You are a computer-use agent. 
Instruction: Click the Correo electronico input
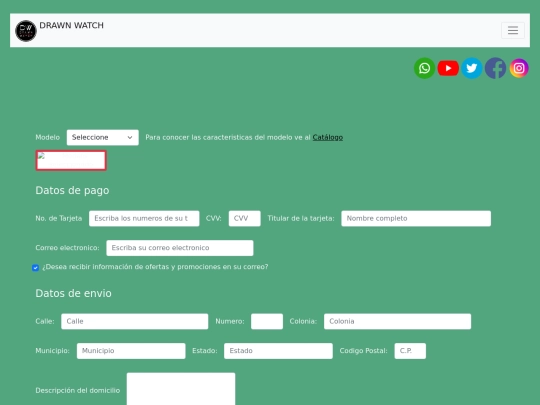point(180,248)
